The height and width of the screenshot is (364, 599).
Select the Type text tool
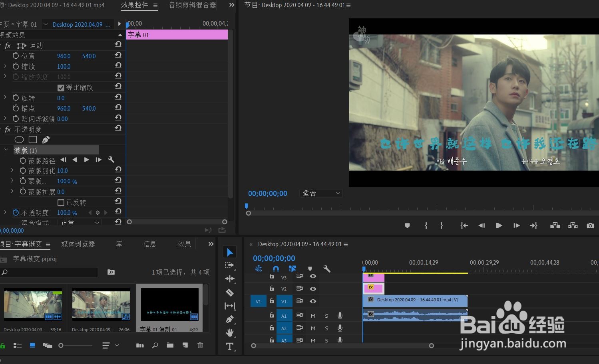[x=230, y=346]
